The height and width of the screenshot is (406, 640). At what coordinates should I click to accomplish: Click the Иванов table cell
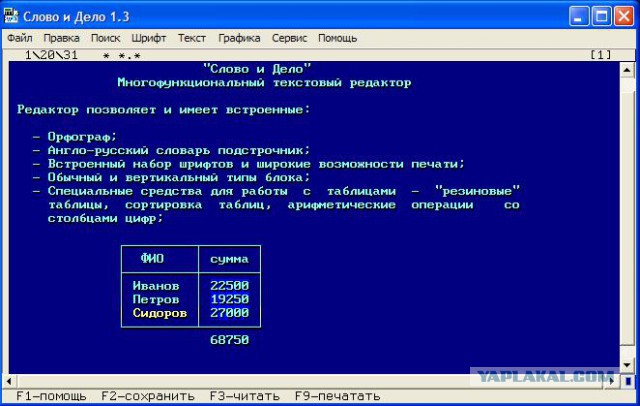coord(156,286)
